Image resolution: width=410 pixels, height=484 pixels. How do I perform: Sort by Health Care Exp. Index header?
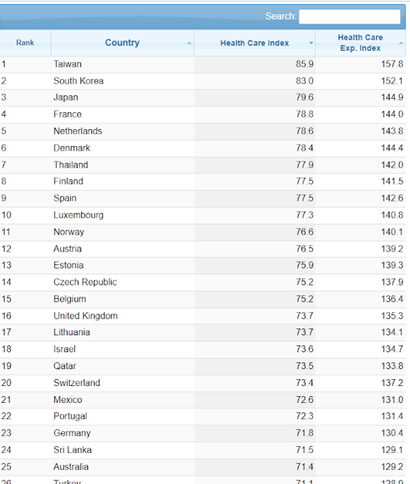(360, 43)
